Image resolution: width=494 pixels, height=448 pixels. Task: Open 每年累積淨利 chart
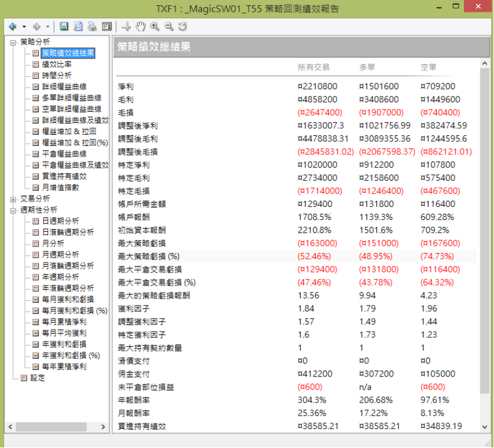(64, 366)
